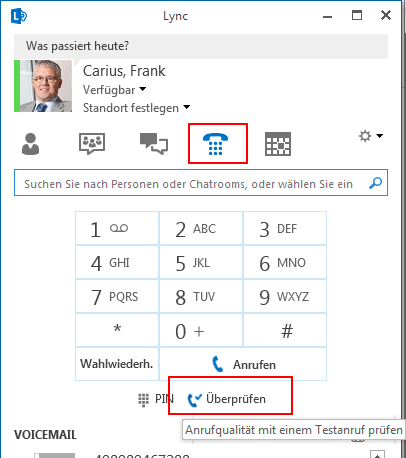Click the Überprüfen test call icon
The height and width of the screenshot is (458, 406).
click(x=195, y=399)
